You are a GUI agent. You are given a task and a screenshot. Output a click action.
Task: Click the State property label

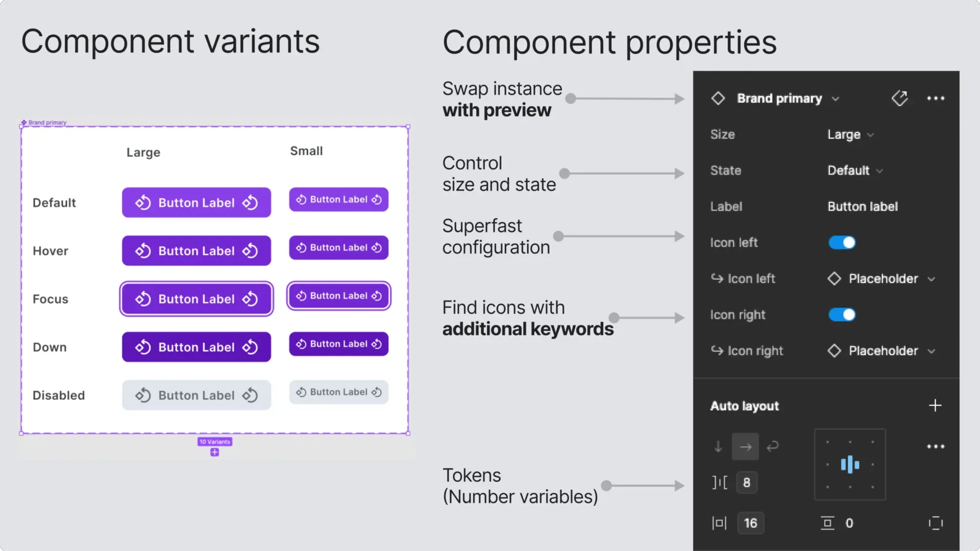(726, 170)
